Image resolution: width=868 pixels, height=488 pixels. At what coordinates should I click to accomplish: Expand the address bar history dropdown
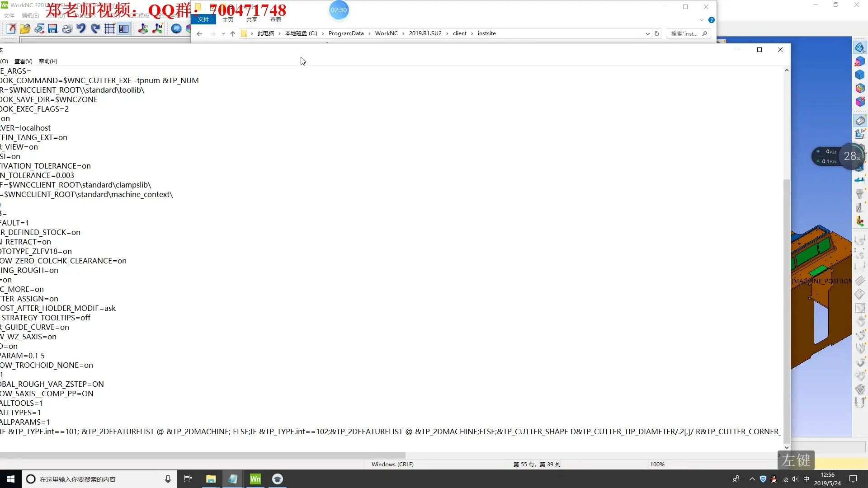pos(647,34)
